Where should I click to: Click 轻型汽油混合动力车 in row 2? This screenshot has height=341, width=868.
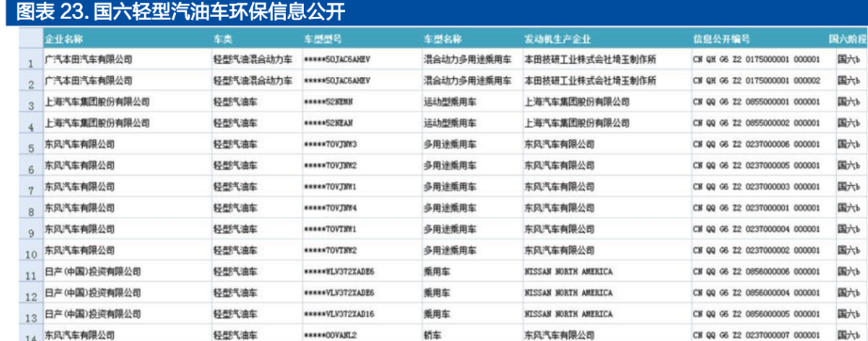point(253,81)
